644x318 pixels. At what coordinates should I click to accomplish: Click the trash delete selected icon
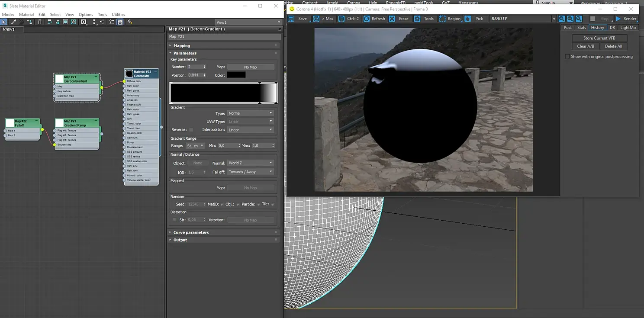tap(39, 22)
